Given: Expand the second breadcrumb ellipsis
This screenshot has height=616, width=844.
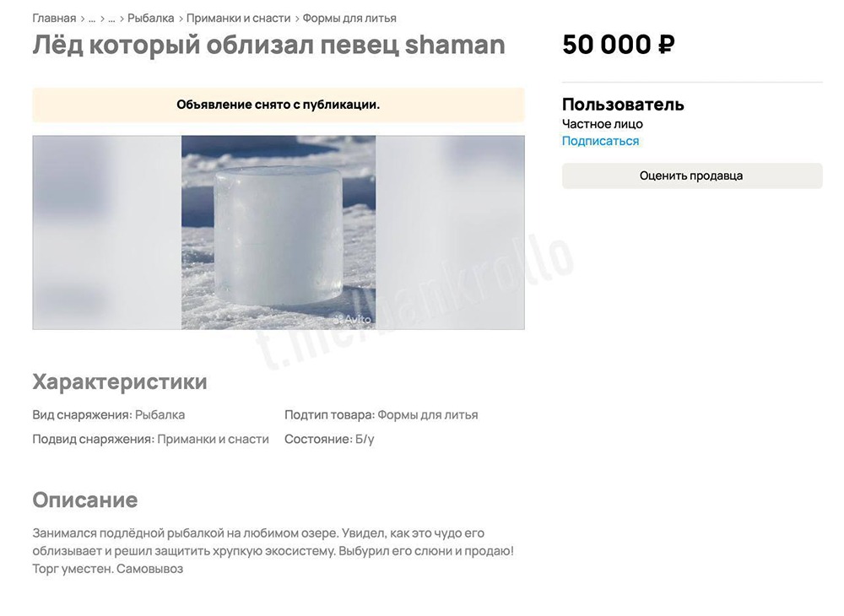Looking at the screenshot, I should click(112, 17).
